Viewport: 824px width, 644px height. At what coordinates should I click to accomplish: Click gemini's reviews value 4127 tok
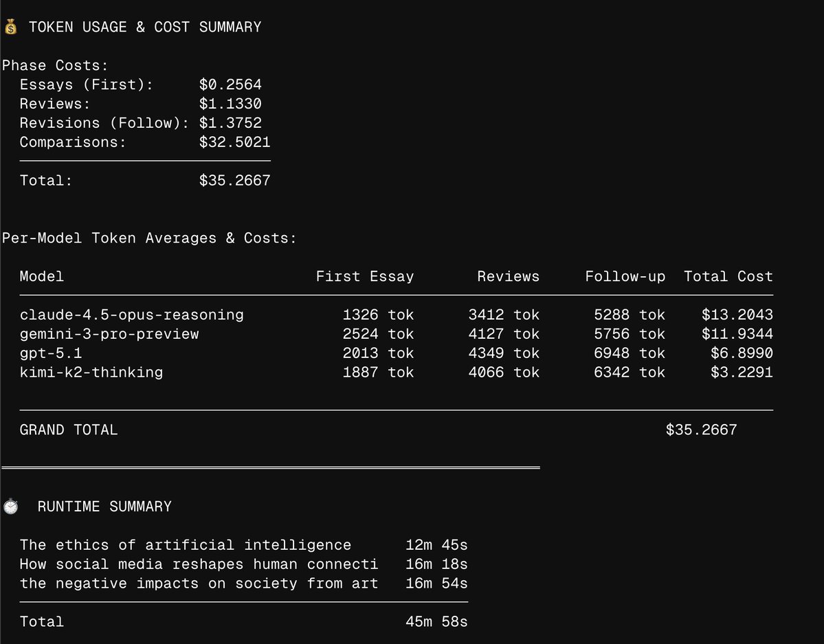coord(504,334)
